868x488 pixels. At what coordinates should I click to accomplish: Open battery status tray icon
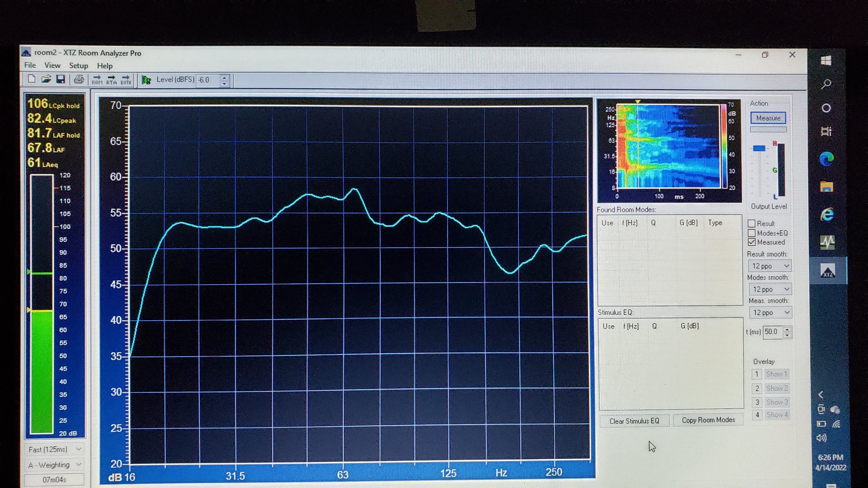(x=821, y=424)
